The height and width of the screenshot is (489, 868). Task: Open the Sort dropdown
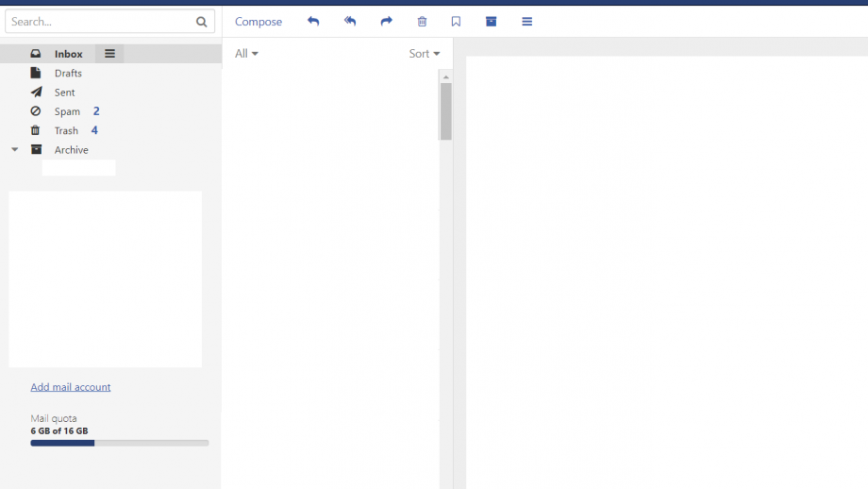[x=424, y=54]
